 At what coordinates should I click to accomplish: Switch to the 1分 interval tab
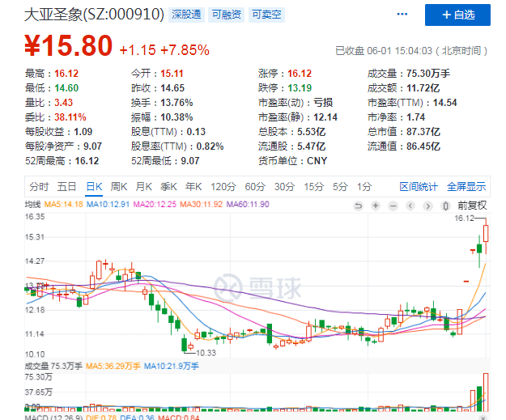[364, 186]
